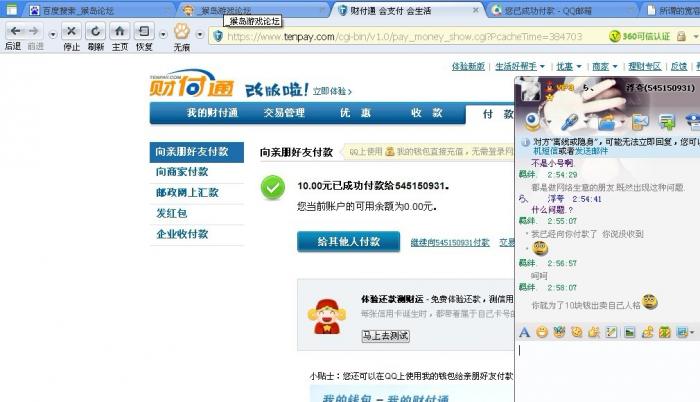Click 立即体验 link beside logo
The height and width of the screenshot is (402, 700).
tap(332, 91)
